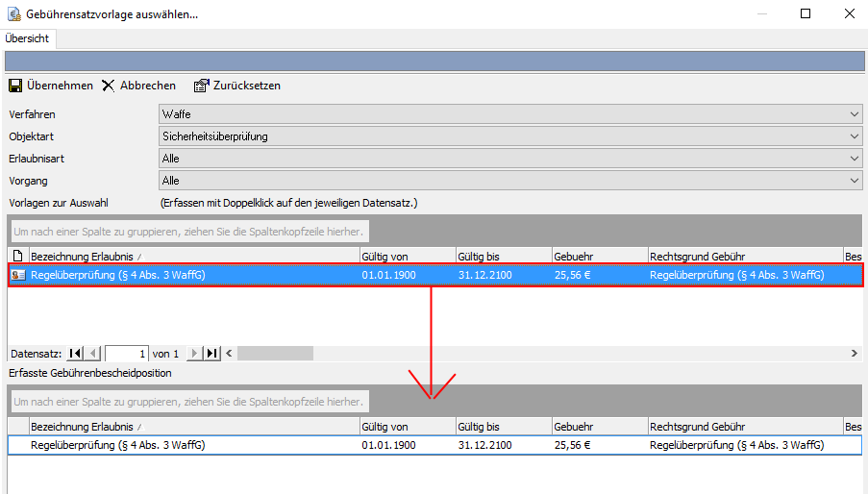Sort upper grid by Bezeichnung Erlaubnis

pyautogui.click(x=192, y=256)
